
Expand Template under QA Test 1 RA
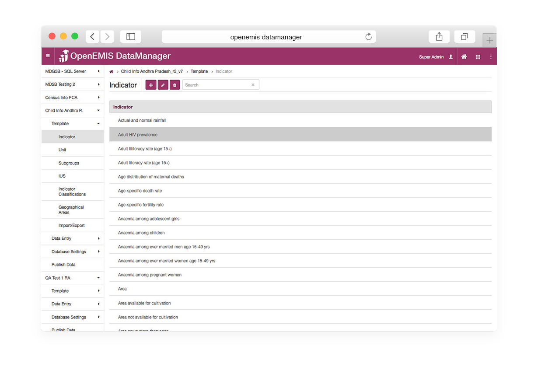[x=73, y=291]
